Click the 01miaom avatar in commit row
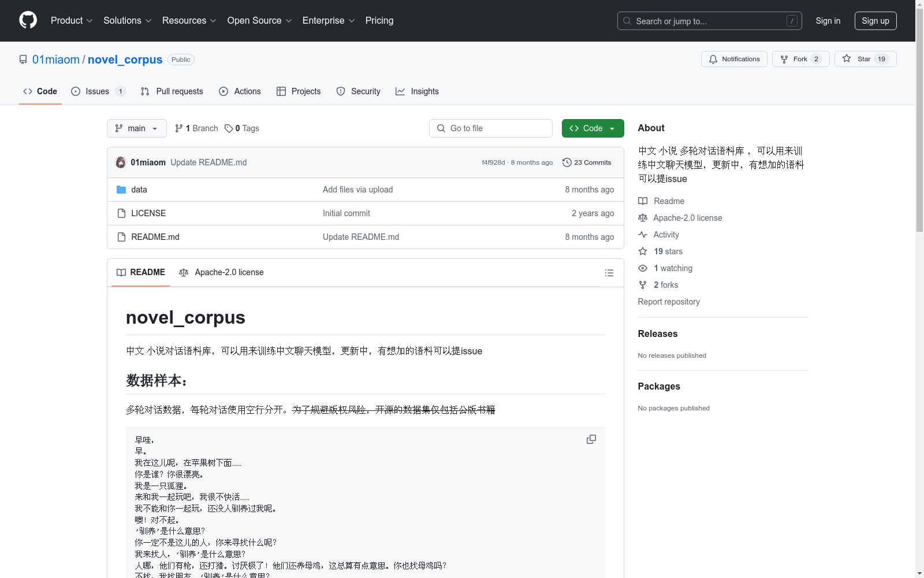 click(x=121, y=162)
